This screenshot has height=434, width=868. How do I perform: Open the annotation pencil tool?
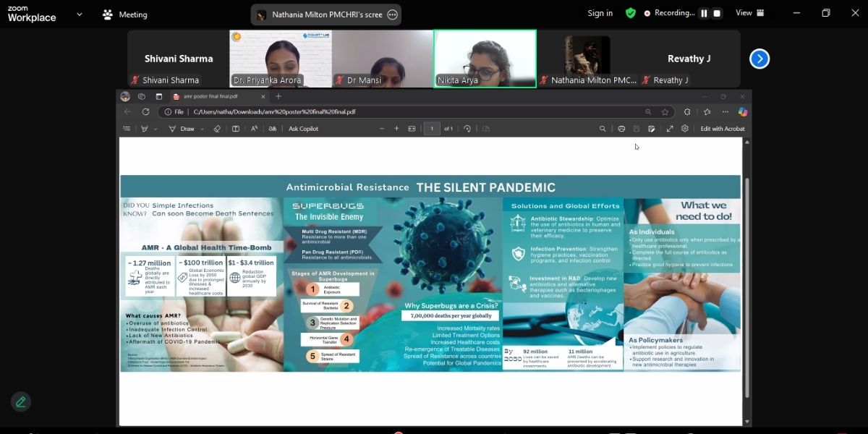point(20,401)
